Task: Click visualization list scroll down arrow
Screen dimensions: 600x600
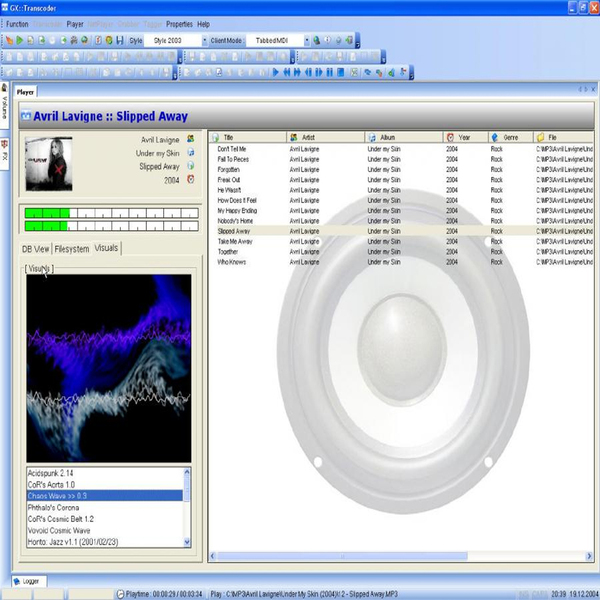Action: pos(187,542)
